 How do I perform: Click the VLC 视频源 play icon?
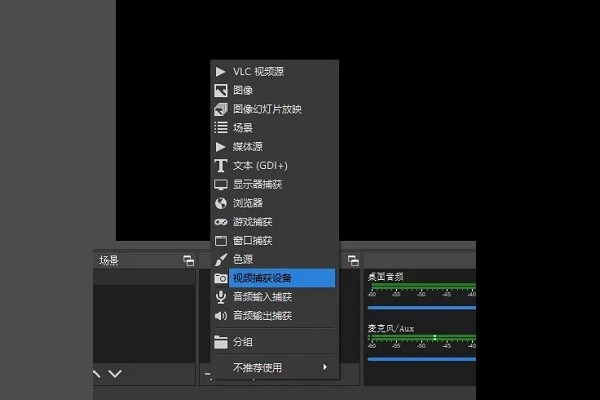click(220, 72)
